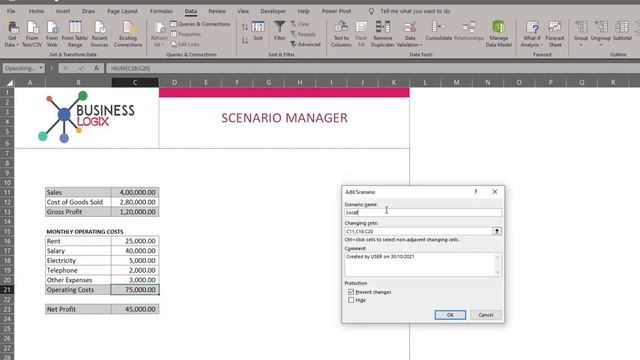Open Relationships tool
The image size is (640, 360).
pos(469,31)
